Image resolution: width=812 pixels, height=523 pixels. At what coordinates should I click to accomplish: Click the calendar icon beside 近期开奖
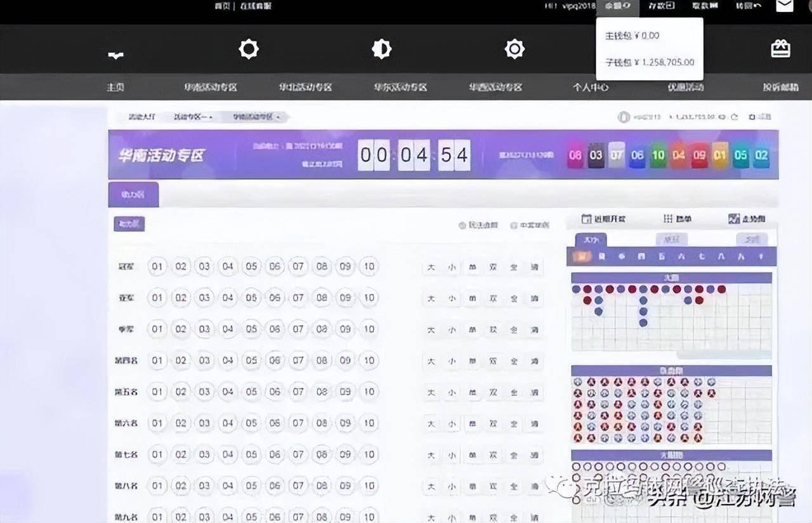tap(587, 218)
